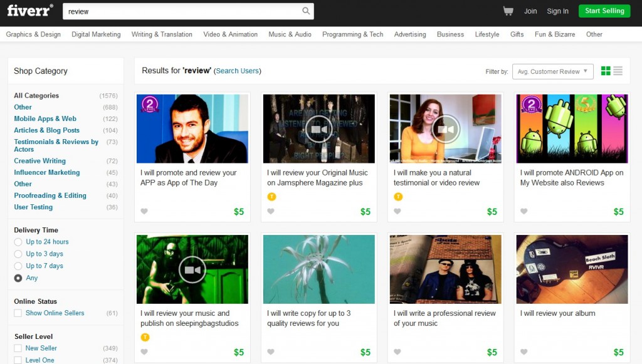This screenshot has width=642, height=364.
Task: Open 'Programming & Tech' category menu
Action: click(352, 34)
